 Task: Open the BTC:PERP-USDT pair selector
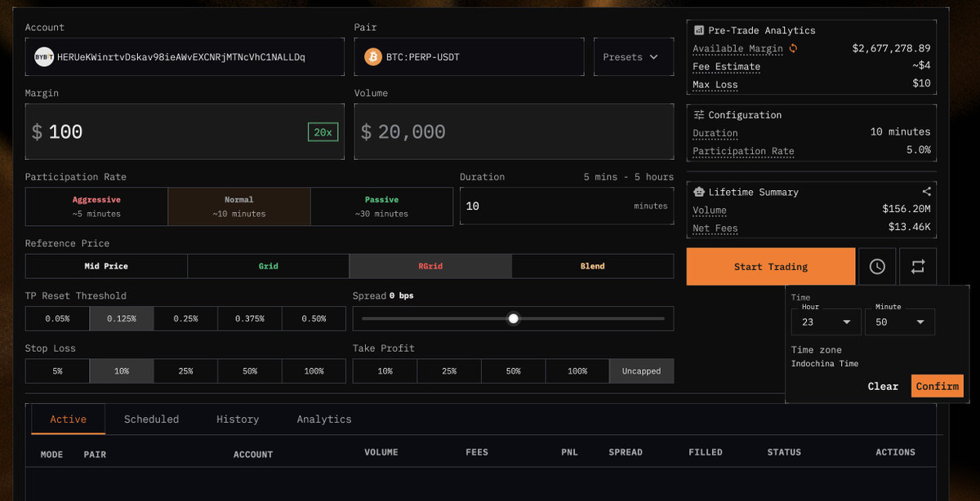click(469, 57)
